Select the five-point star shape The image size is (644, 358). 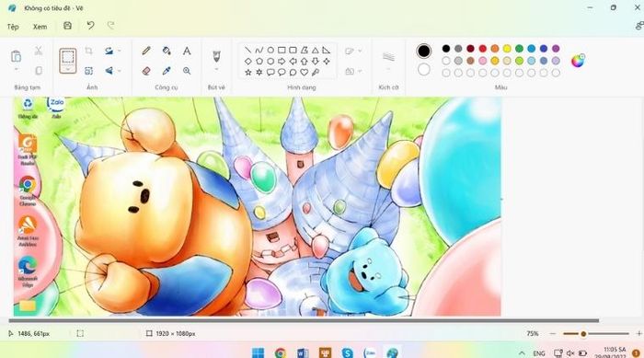tap(248, 73)
